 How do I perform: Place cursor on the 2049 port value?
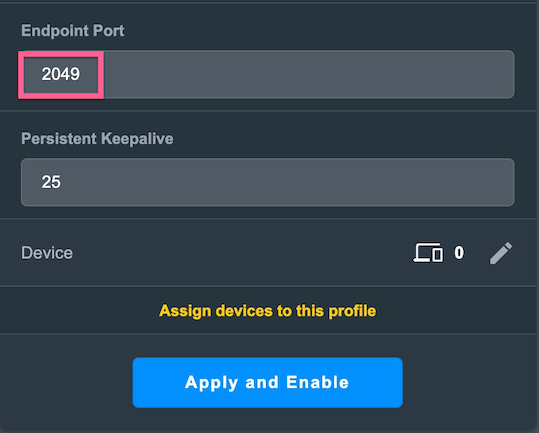click(x=61, y=74)
